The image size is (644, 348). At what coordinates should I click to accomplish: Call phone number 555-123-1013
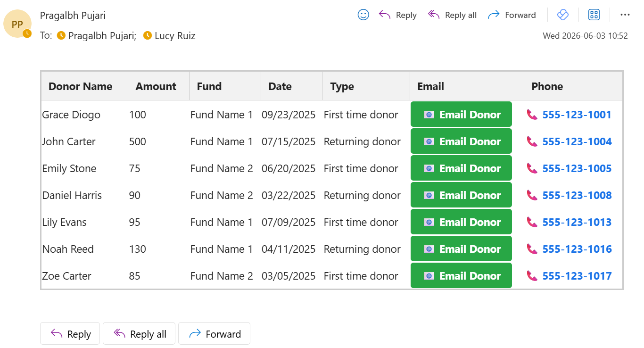[577, 222]
